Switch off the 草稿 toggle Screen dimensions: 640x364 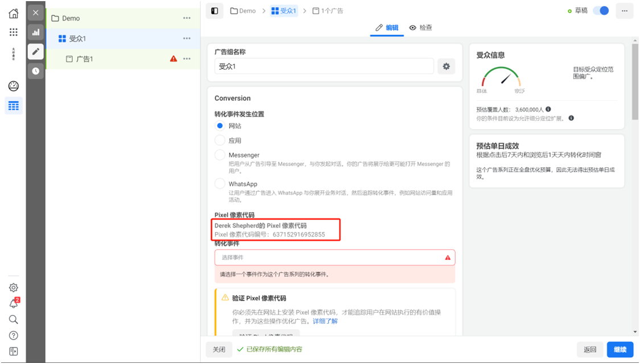pos(601,10)
